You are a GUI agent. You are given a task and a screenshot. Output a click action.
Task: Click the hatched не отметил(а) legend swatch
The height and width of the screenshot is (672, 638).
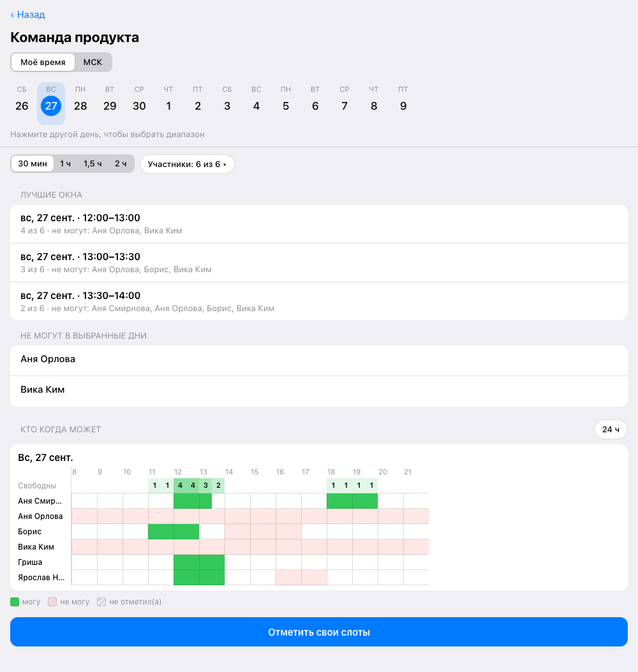pyautogui.click(x=101, y=602)
